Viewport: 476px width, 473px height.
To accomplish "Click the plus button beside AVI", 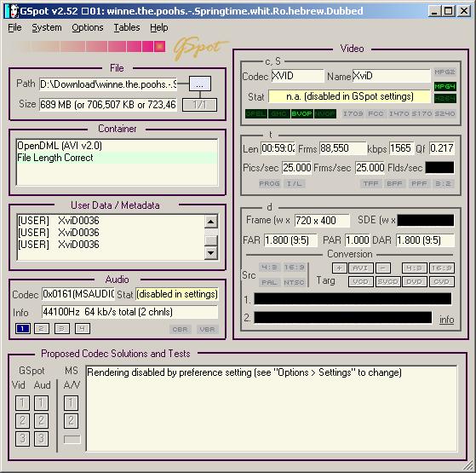I will click(x=340, y=268).
